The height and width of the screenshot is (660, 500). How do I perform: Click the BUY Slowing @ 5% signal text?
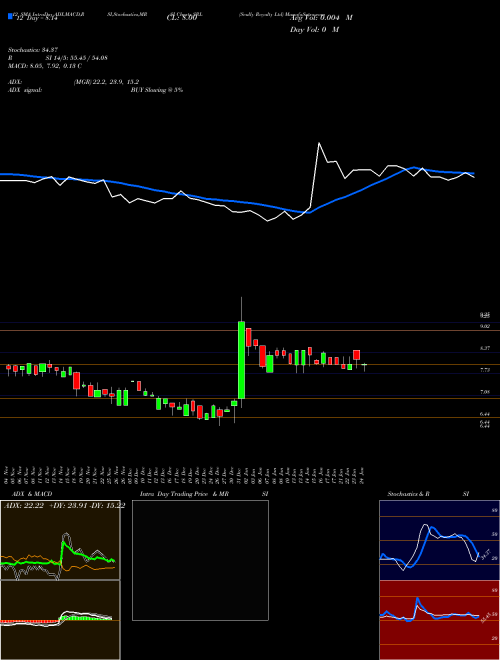click(157, 90)
